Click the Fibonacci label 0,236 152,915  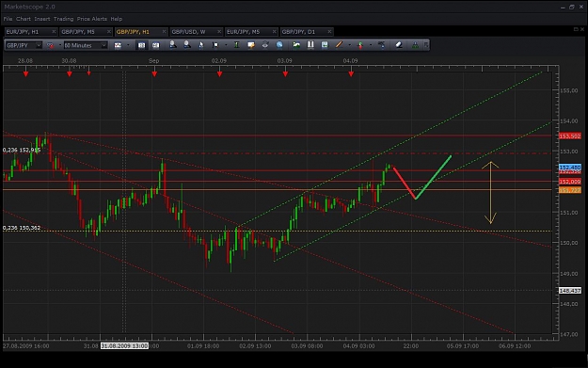[22, 150]
